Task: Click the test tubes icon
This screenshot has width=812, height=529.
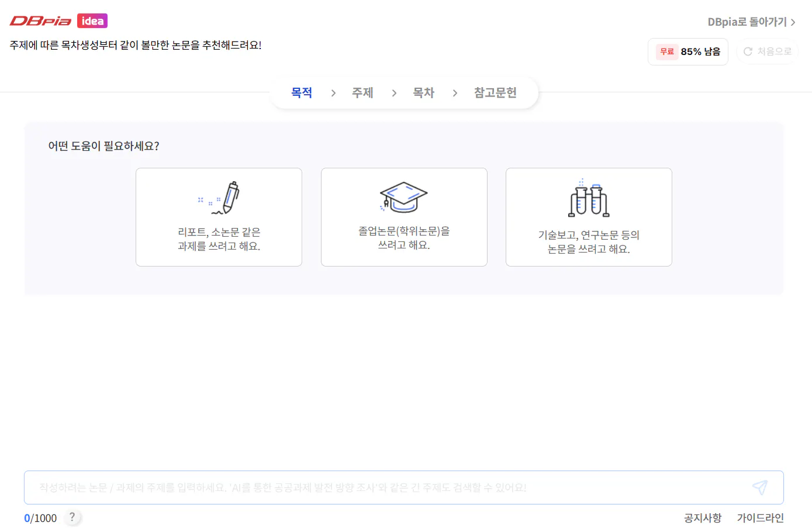Action: tap(589, 198)
